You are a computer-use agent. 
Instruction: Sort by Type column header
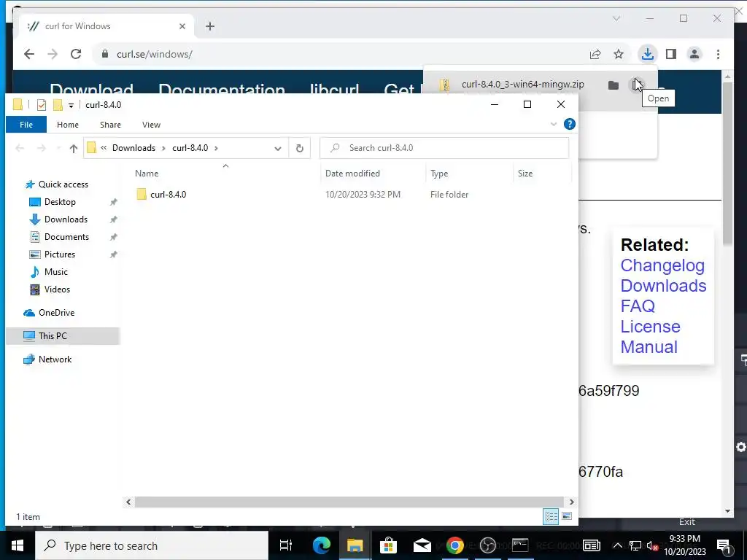[439, 174]
